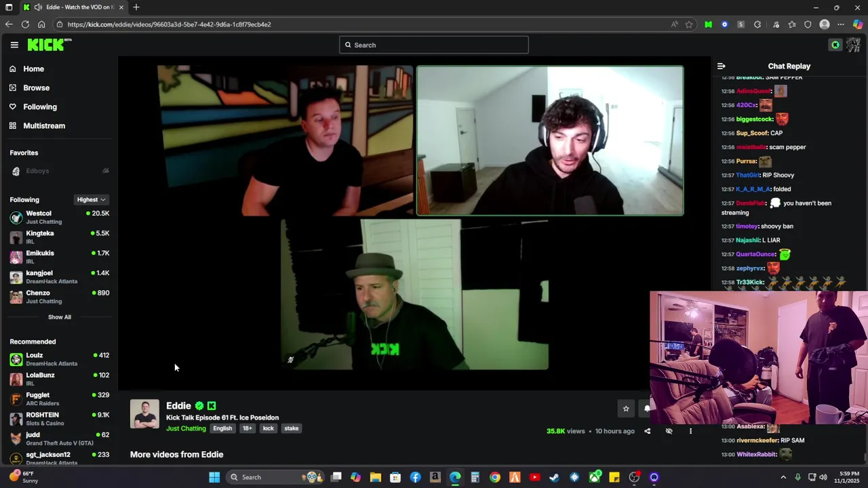Image resolution: width=868 pixels, height=488 pixels.
Task: Reload the page
Action: (25, 24)
